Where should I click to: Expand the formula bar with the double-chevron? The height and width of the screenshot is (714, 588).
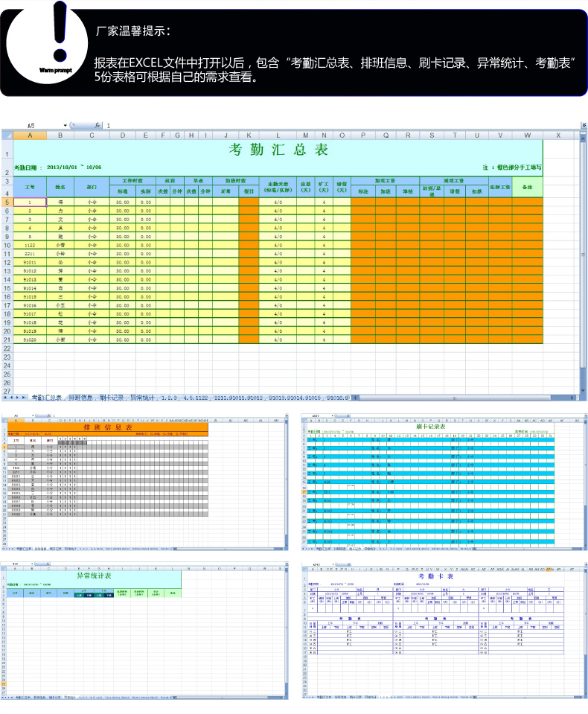[x=584, y=125]
